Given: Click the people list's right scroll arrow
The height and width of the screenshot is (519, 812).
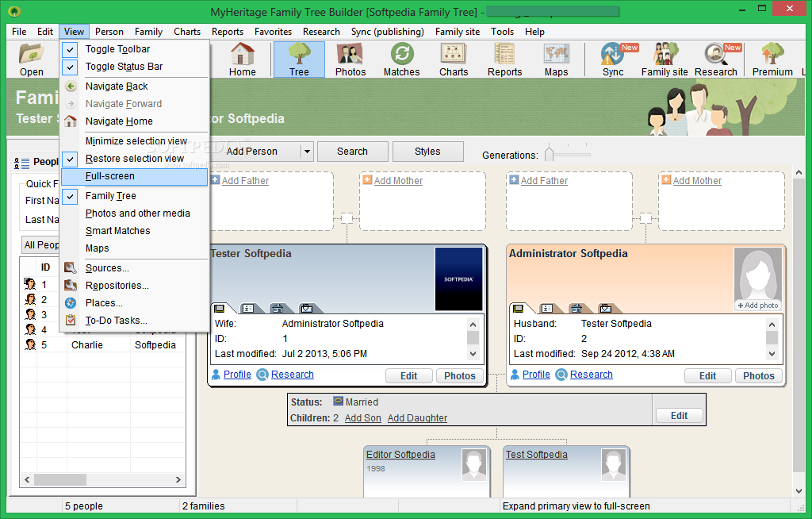Looking at the screenshot, I should (178, 479).
